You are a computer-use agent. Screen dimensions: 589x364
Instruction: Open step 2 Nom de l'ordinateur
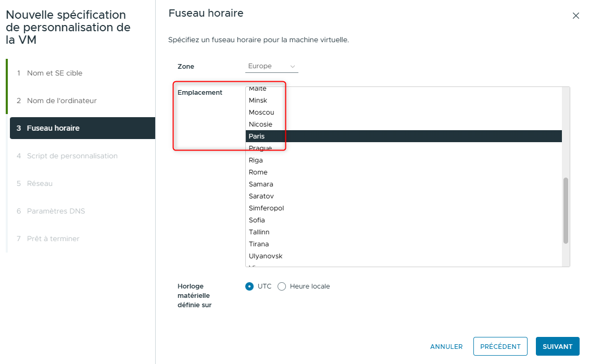pyautogui.click(x=61, y=101)
